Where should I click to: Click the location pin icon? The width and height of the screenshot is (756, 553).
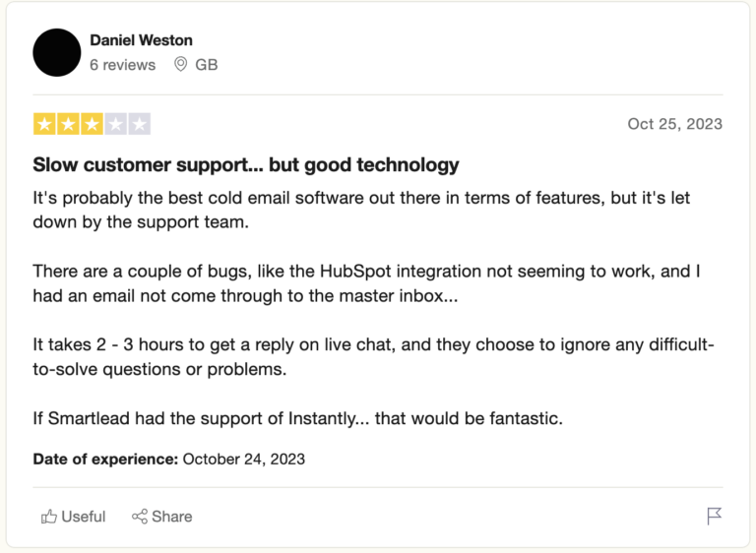point(180,65)
